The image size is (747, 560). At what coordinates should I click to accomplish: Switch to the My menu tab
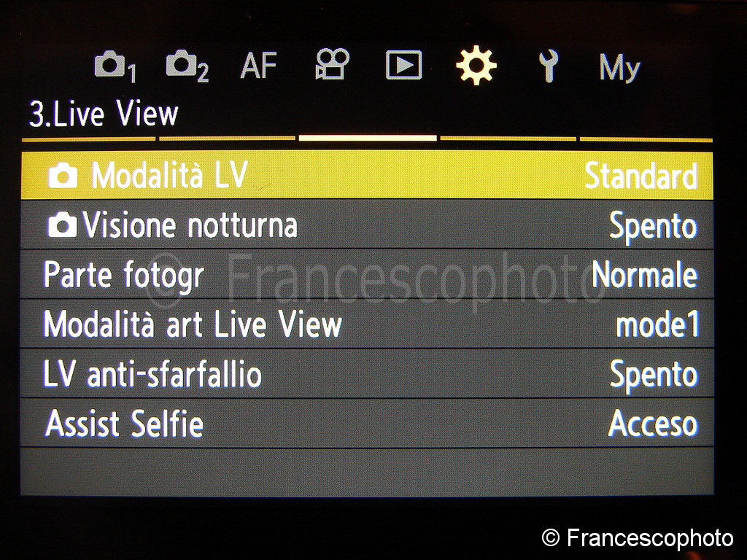619,67
